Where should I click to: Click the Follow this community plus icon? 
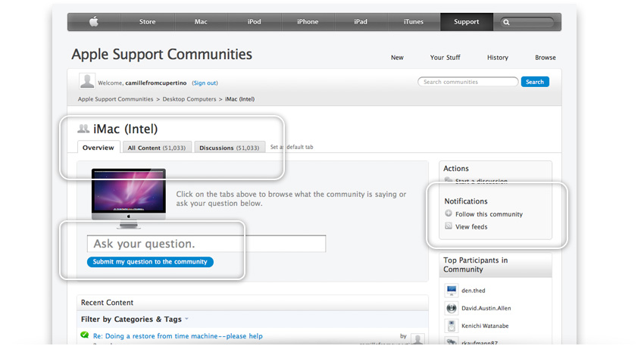pyautogui.click(x=449, y=213)
